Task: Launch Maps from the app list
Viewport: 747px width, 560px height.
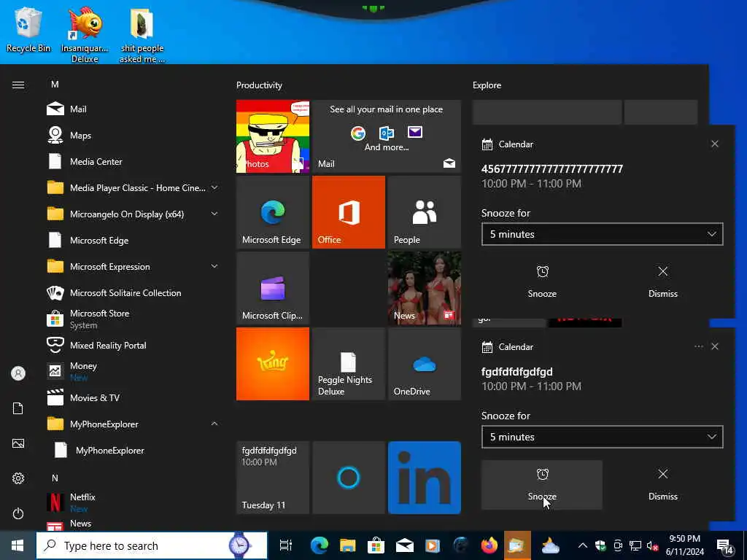Action: [133, 135]
